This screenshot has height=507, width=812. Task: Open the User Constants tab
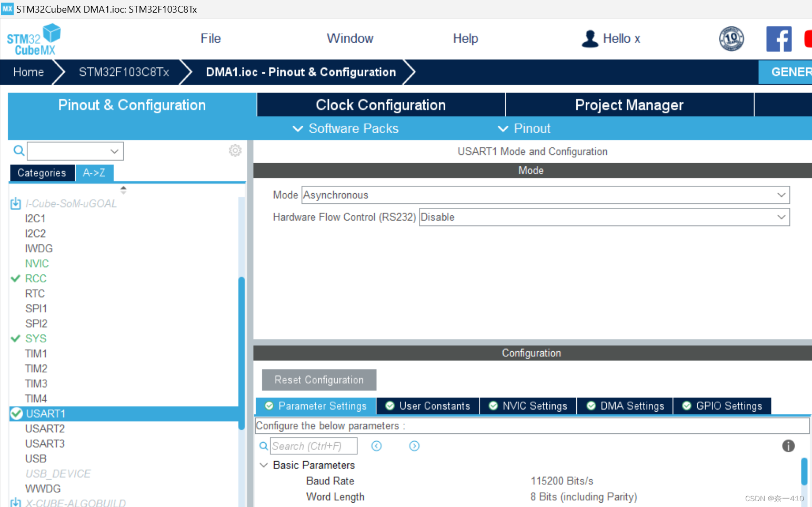(x=428, y=406)
